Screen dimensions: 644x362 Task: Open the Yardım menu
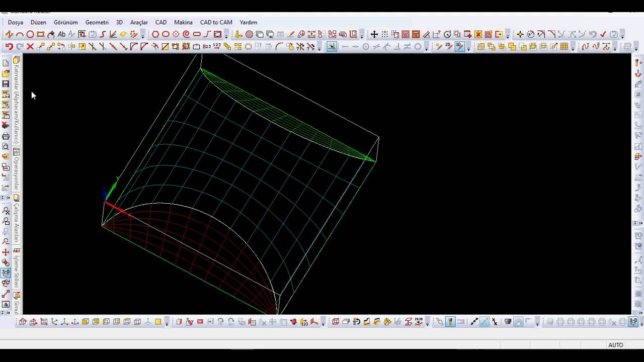[249, 22]
